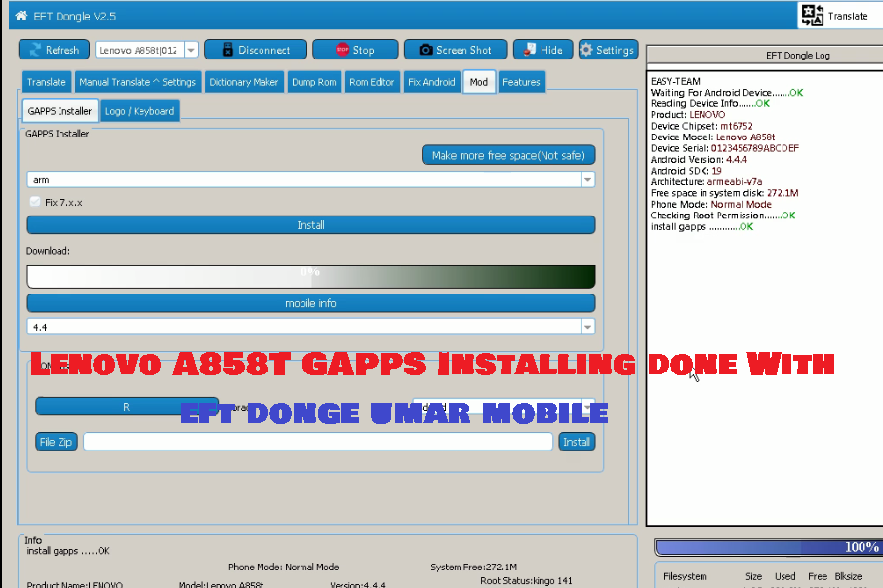Viewport: 883px width, 588px height.
Task: Click the Filesystem column header
Action: [x=685, y=576]
